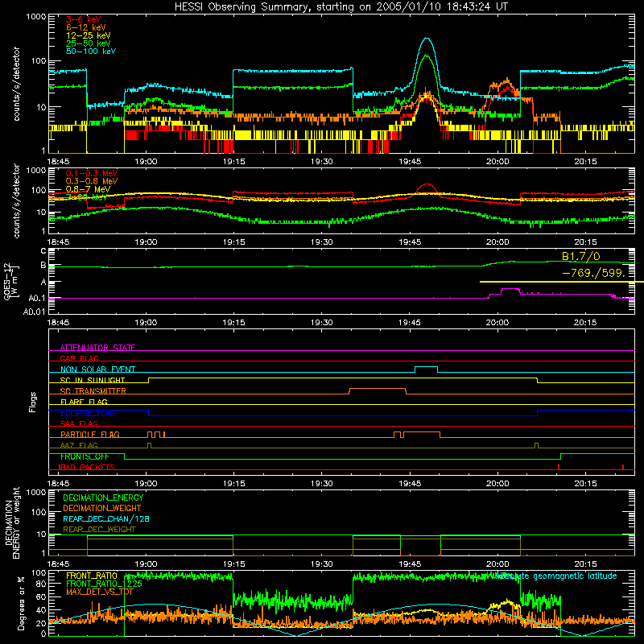Click the HESSI Observing Summary title text

[x=341, y=7]
